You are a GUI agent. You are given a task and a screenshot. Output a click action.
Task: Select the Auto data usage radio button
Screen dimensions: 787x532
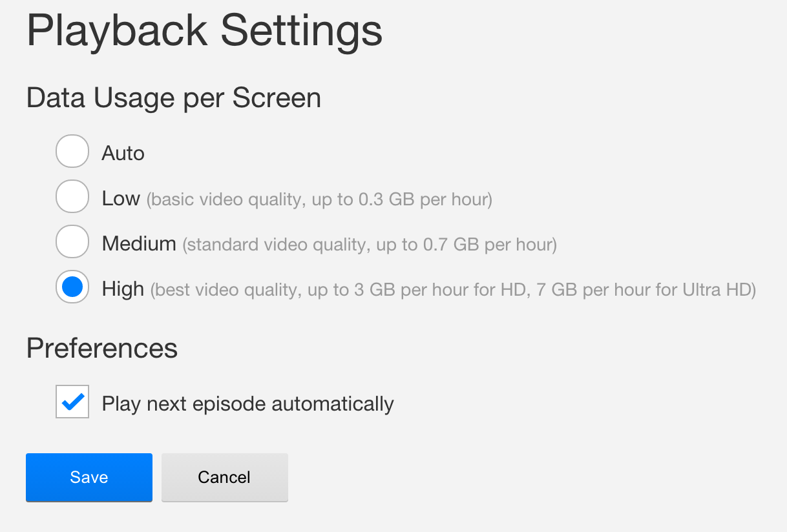tap(72, 152)
